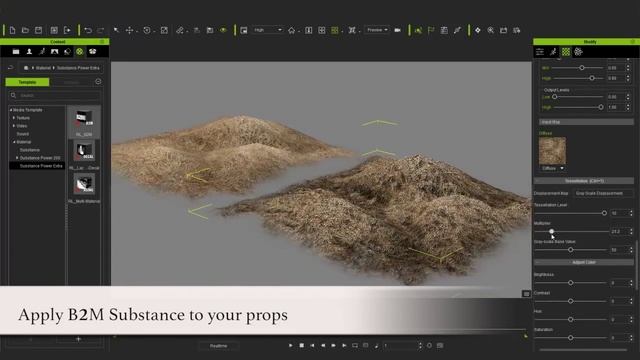This screenshot has height=360, width=640.
Task: Open the Modify panel settings sliders tab
Action: tap(540, 52)
